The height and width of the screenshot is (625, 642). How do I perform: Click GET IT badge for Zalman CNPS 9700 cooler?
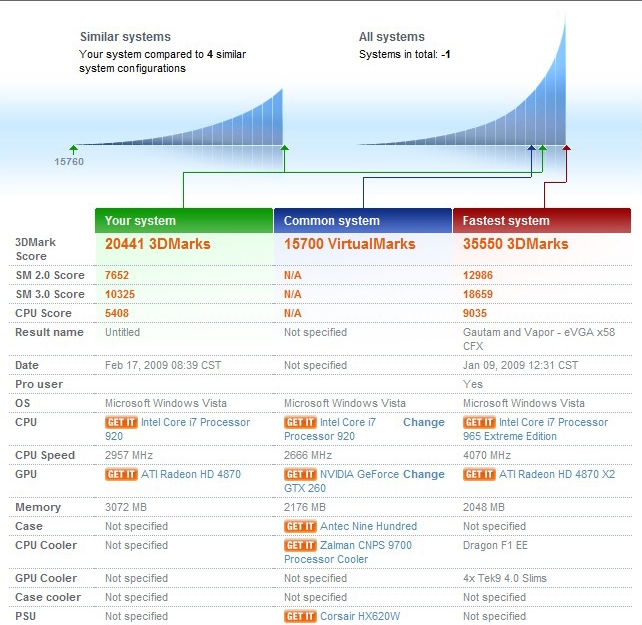300,545
